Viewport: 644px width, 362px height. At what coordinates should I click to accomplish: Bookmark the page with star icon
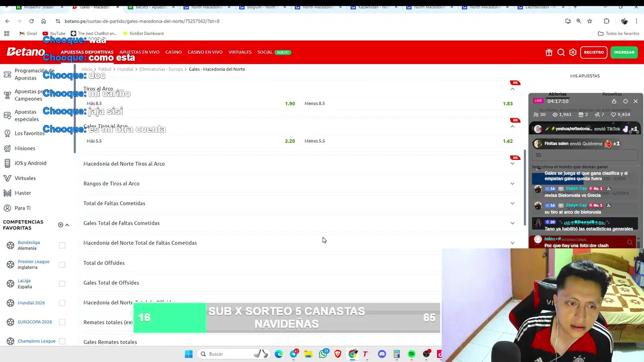[x=590, y=21]
